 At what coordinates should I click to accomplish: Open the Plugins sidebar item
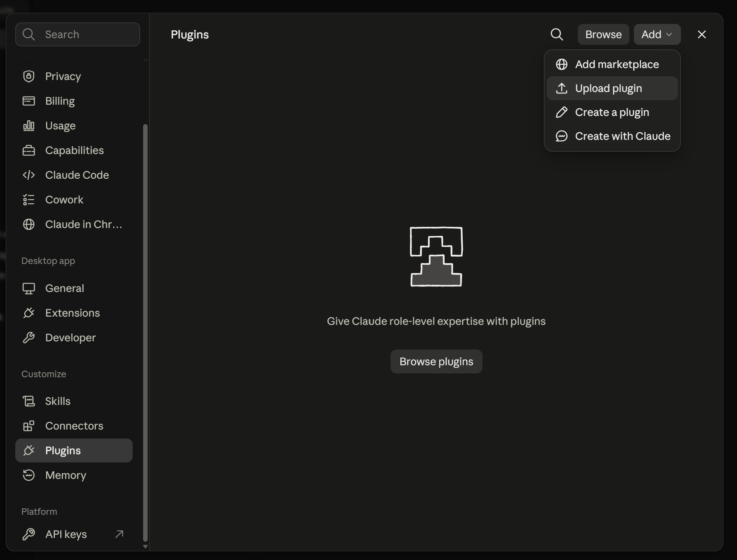pos(74,450)
